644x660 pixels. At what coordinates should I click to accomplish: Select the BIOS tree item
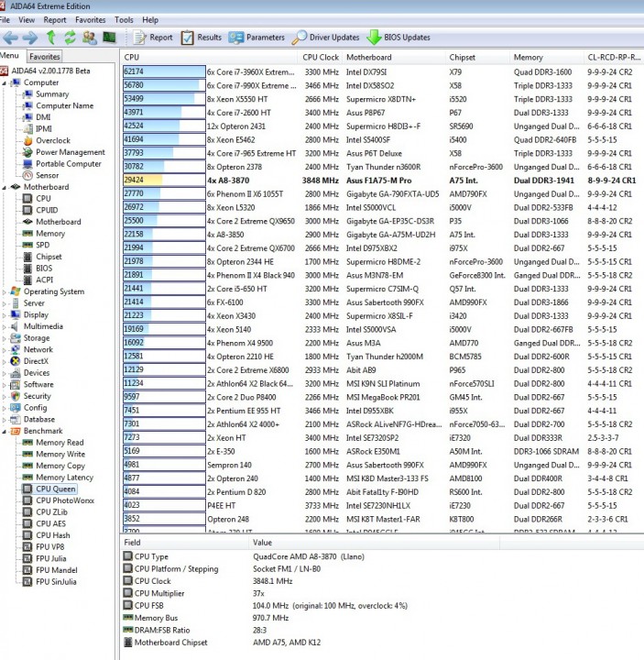coord(44,269)
